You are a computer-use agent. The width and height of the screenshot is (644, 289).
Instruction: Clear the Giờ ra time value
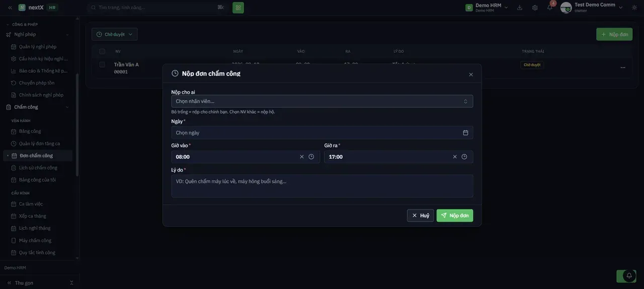(455, 157)
